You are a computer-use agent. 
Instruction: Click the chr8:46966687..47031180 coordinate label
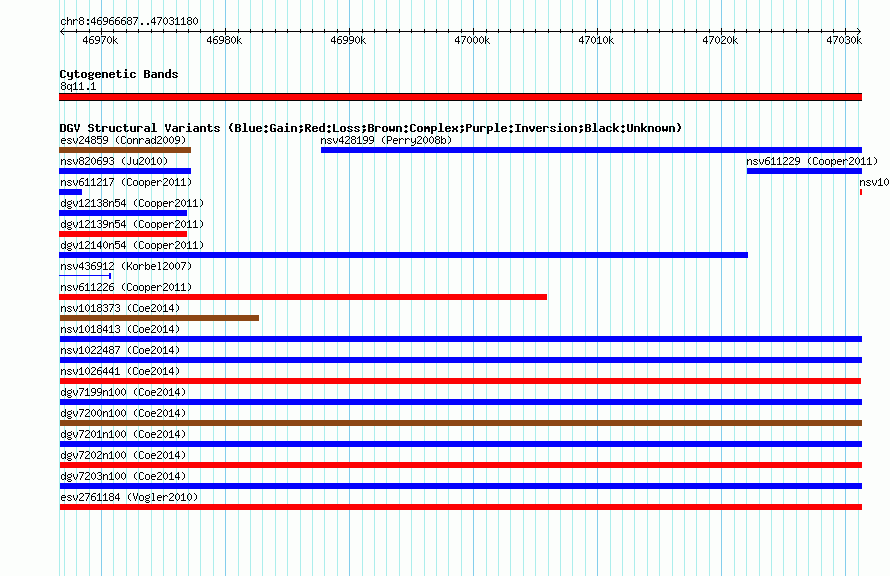click(129, 22)
